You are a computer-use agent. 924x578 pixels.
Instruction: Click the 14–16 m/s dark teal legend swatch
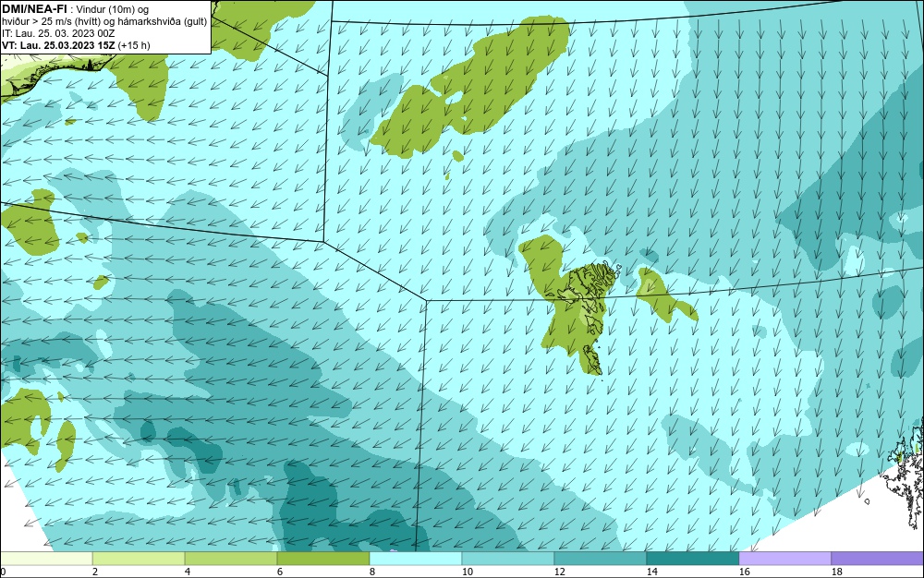click(x=692, y=559)
